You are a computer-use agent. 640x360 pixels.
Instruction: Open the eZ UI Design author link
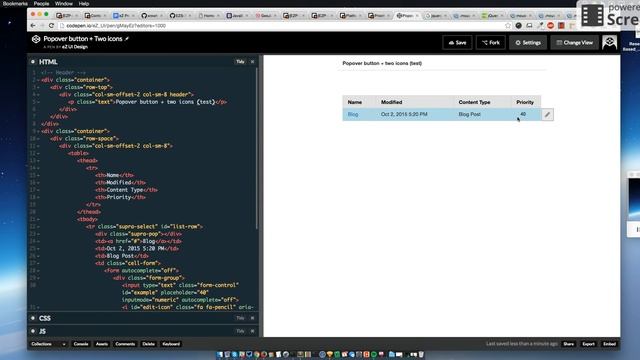point(75,47)
